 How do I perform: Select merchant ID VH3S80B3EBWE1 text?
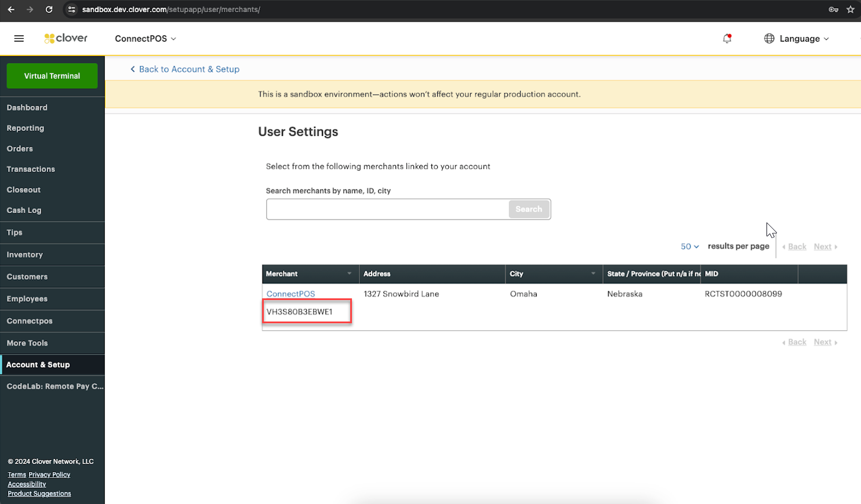pos(299,312)
